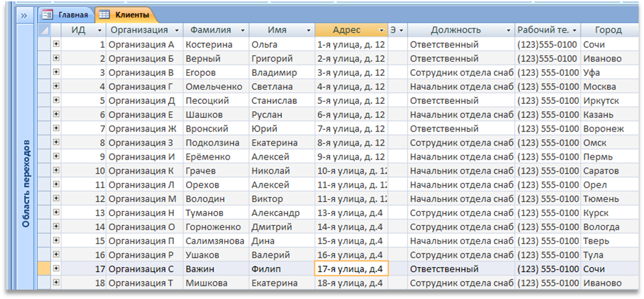
Task: Expand subdatasheet for Организация З row
Action: (56, 142)
